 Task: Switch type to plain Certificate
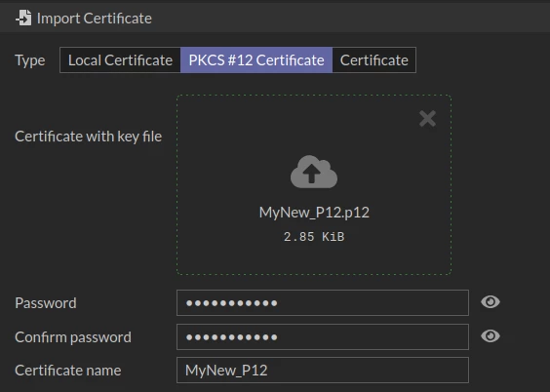click(x=373, y=59)
